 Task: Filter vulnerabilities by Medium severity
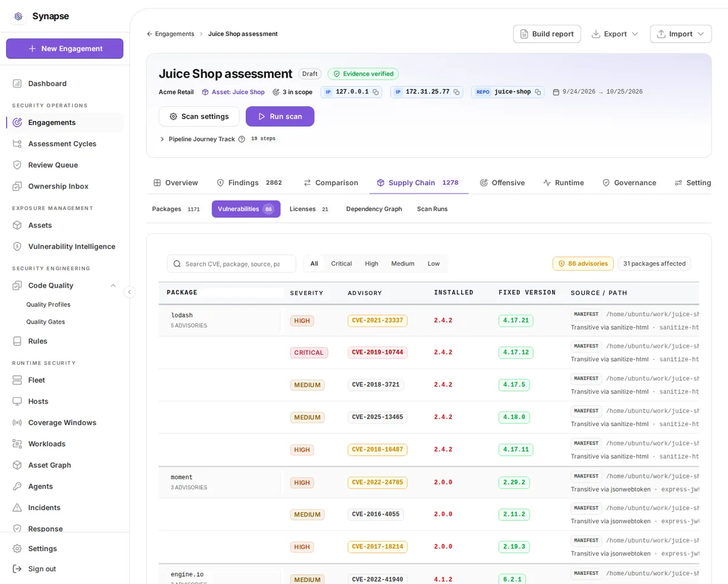[402, 263]
